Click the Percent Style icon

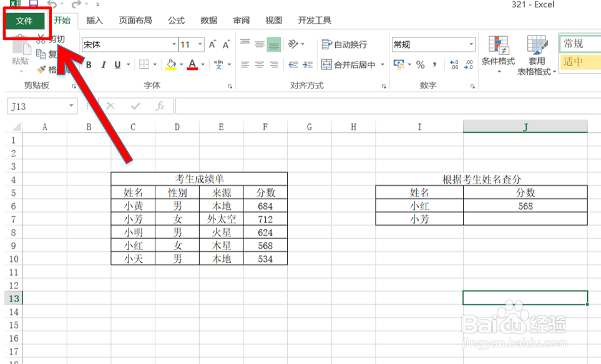(422, 64)
